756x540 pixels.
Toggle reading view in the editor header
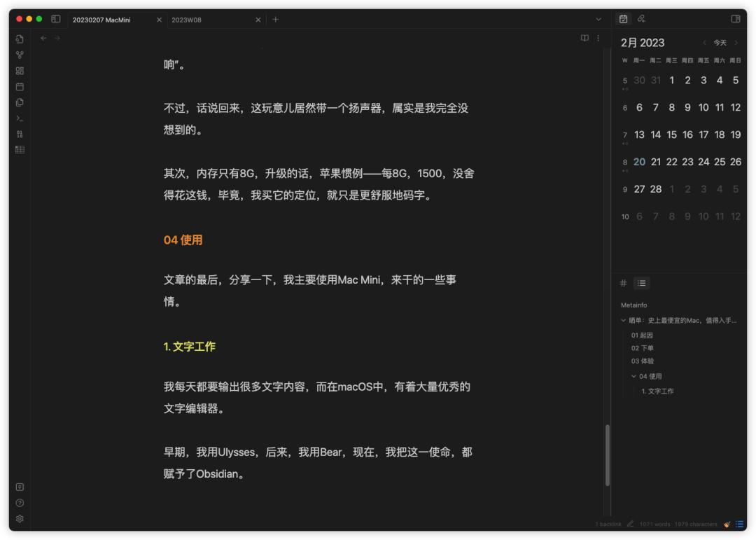click(585, 38)
